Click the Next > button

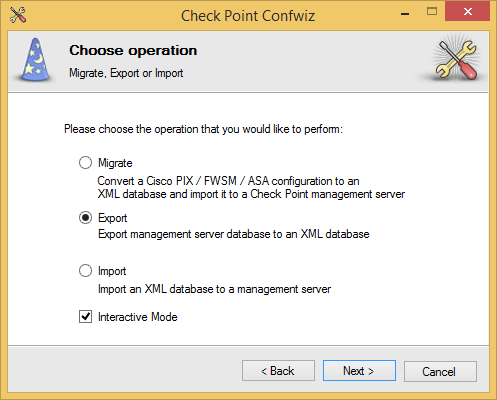[x=359, y=370]
